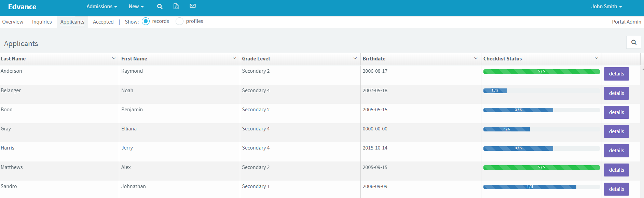
Task: Click Matthews' 5/5 checklist progress bar
Action: pyautogui.click(x=542, y=168)
